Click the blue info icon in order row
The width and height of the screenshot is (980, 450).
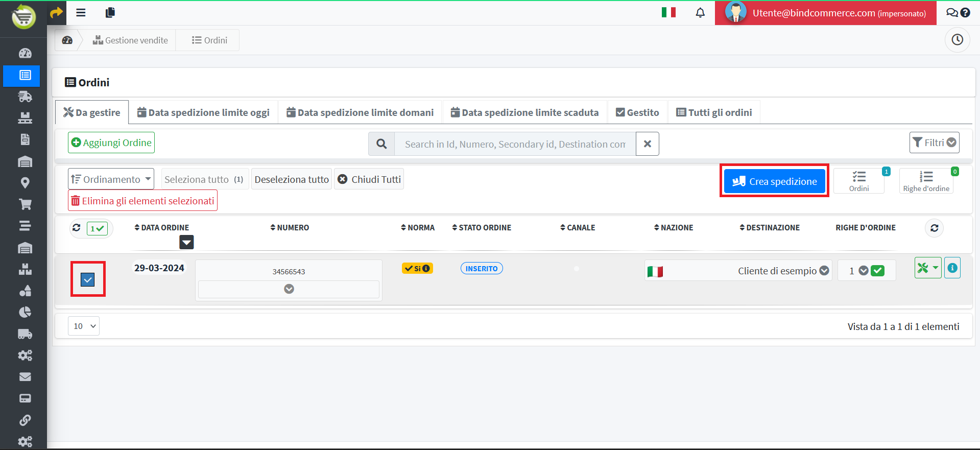(952, 268)
